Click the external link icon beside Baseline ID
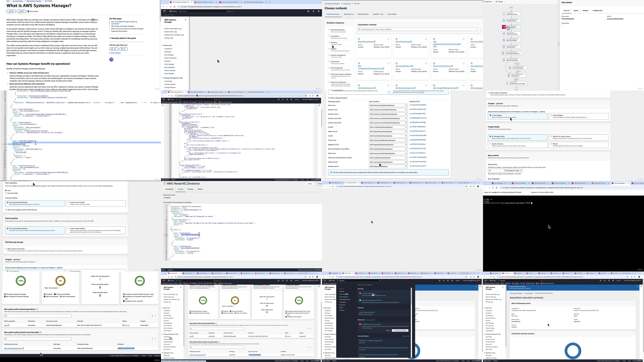644x362 pixels. click(419, 102)
